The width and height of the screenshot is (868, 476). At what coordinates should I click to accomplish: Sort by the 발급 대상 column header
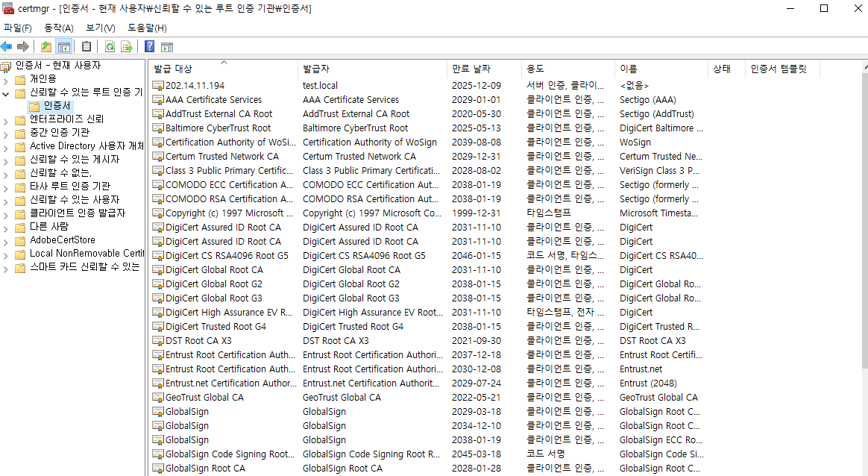click(224, 69)
